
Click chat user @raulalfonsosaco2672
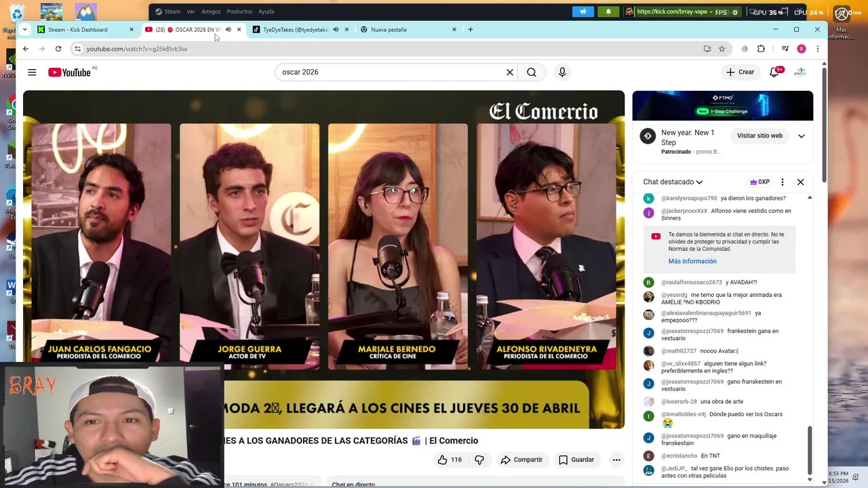(692, 283)
